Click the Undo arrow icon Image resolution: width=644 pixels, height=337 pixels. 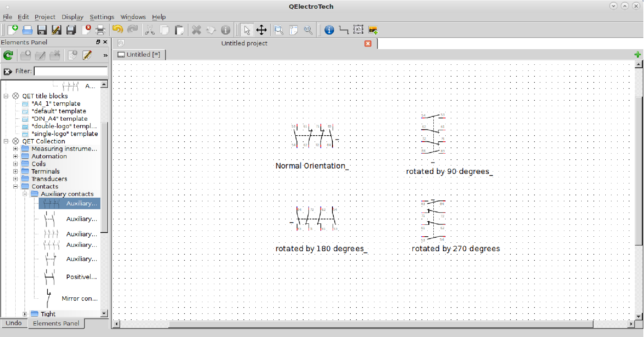(117, 30)
